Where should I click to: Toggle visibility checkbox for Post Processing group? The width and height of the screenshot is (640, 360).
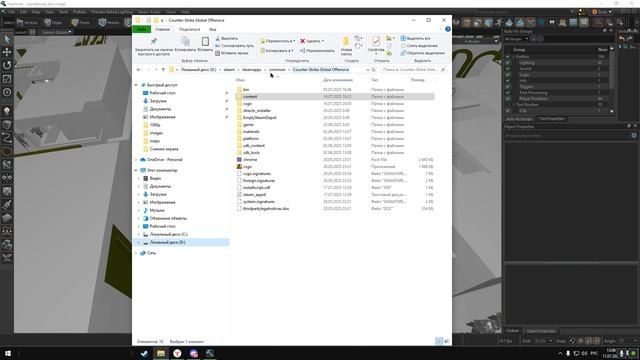508,93
